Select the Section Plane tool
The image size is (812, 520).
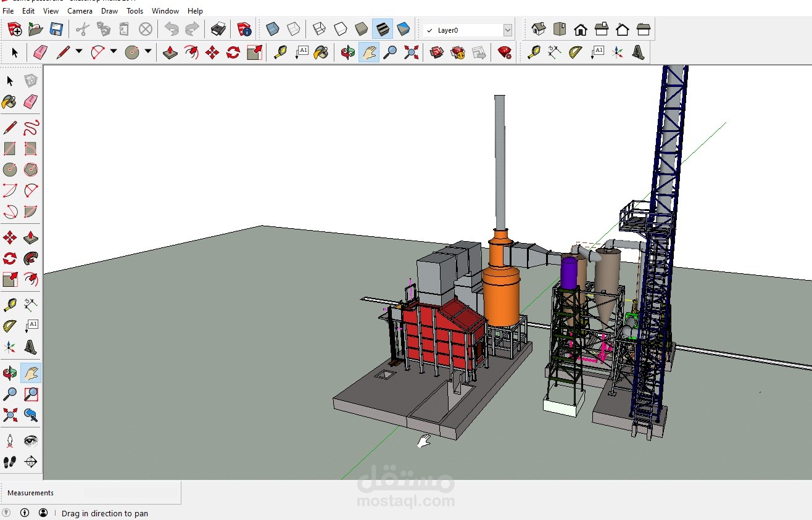tap(31, 462)
